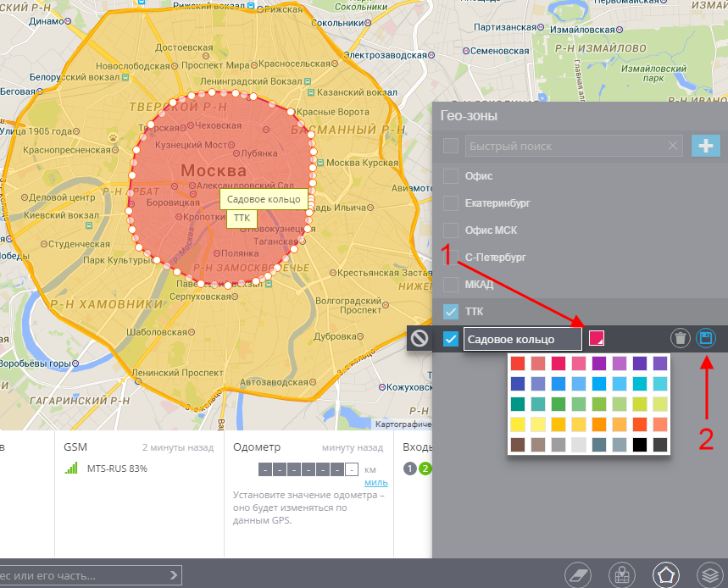Click the GSM signal strength bars icon

pyautogui.click(x=71, y=468)
